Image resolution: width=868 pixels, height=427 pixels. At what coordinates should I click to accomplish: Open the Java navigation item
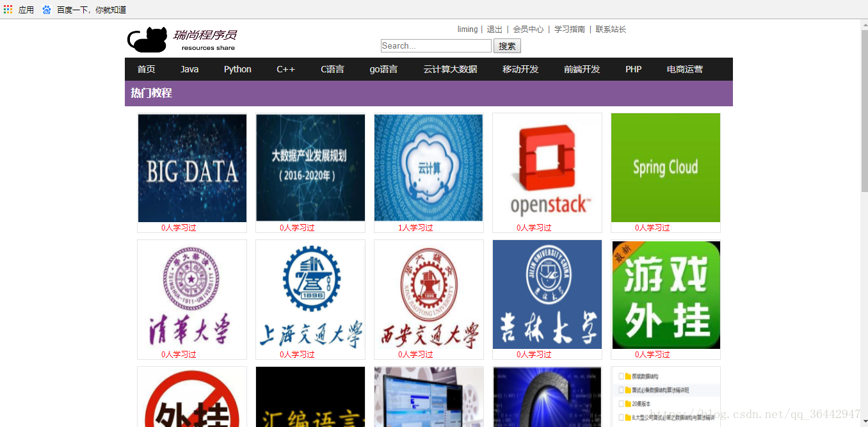(189, 69)
